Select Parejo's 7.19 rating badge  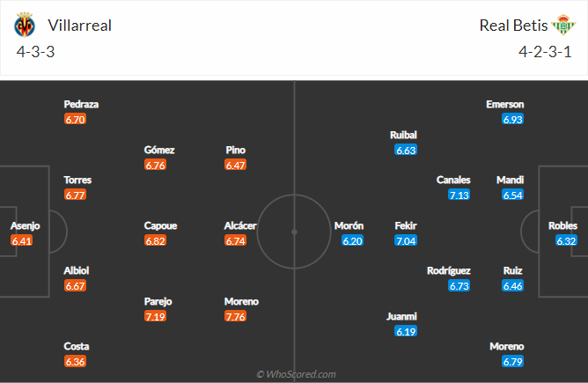[155, 316]
